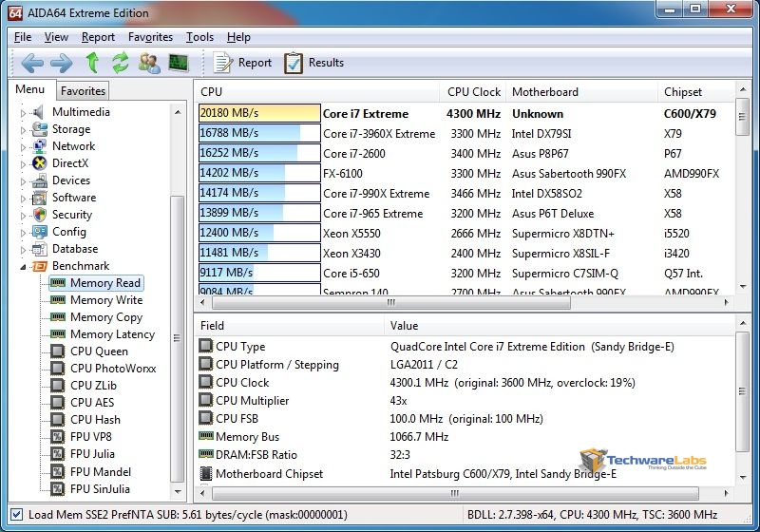The height and width of the screenshot is (532, 760).
Task: Click the 20180 MB/s yellow result bar
Action: (x=259, y=113)
